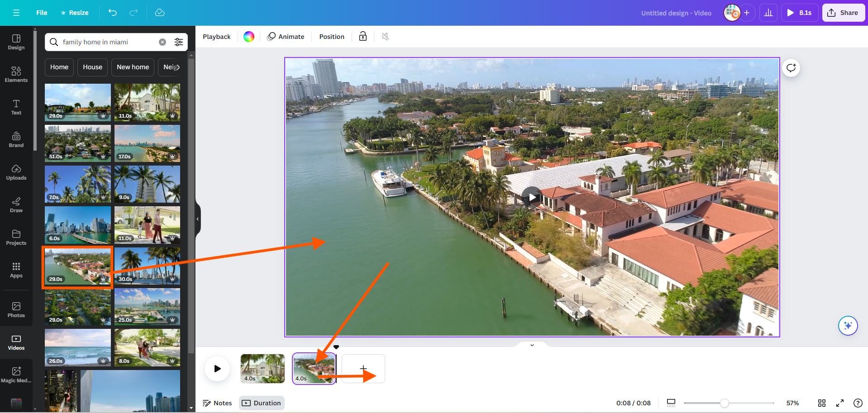Switch to the Videos tab
The image size is (868, 413).
[16, 342]
